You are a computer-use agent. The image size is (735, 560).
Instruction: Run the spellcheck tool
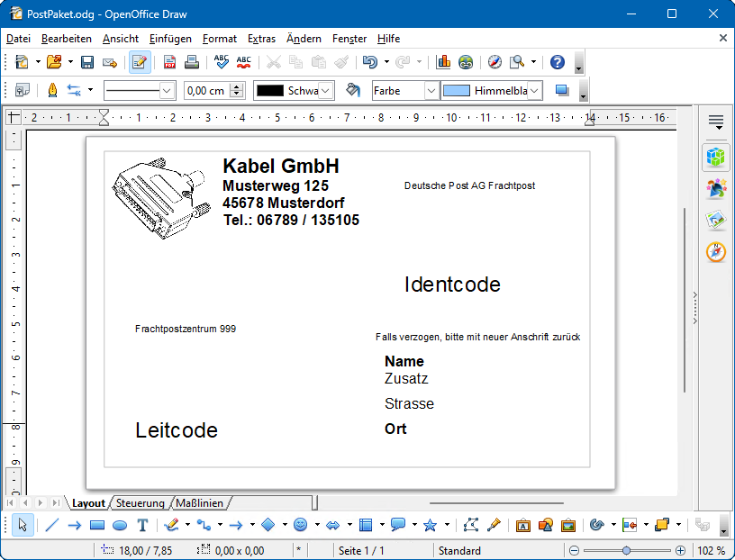tap(221, 63)
